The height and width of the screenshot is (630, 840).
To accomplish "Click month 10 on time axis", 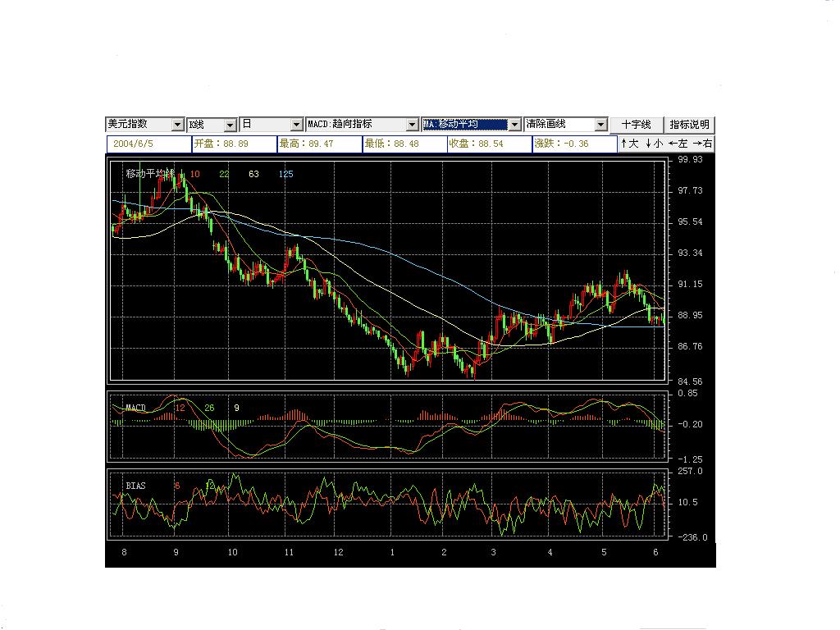I will point(232,552).
